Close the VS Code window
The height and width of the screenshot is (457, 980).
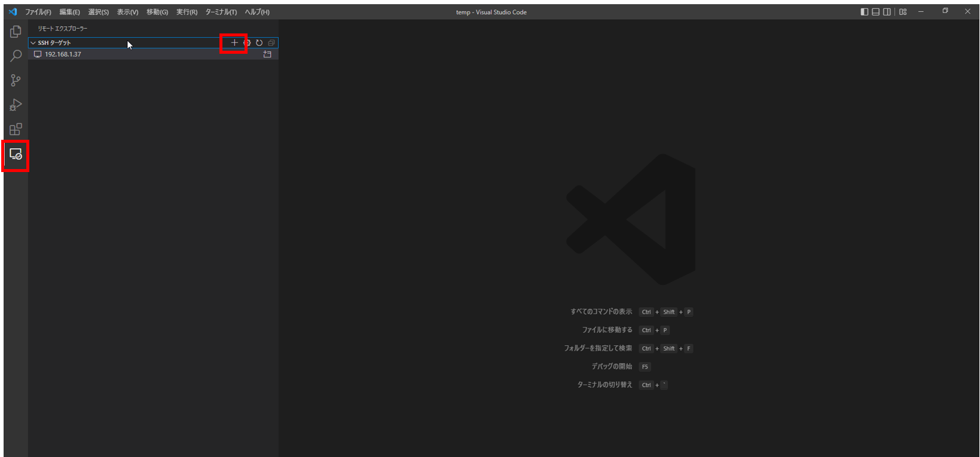(967, 11)
